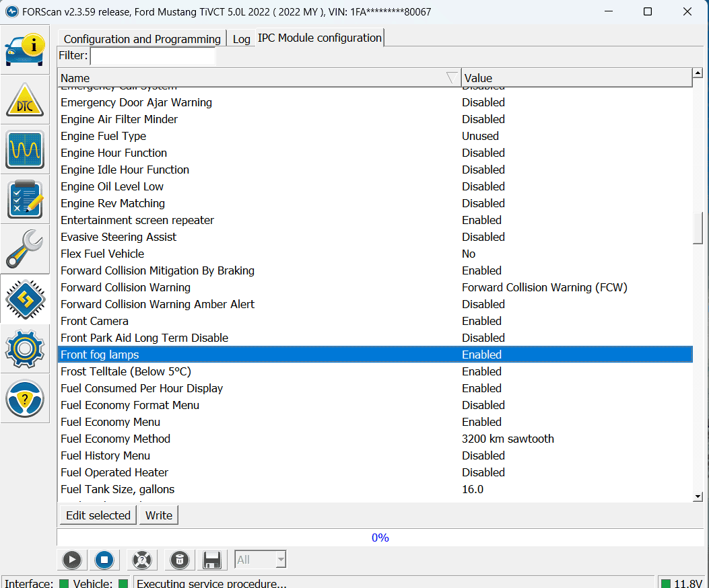Open the DTC trouble codes section
The width and height of the screenshot is (709, 588).
(25, 100)
